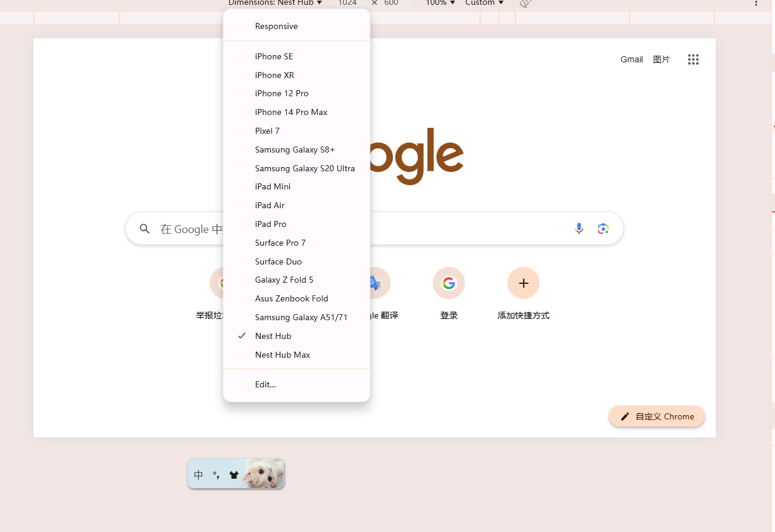Choose iPhone SE device preset
This screenshot has width=775, height=532.
(x=297, y=56)
